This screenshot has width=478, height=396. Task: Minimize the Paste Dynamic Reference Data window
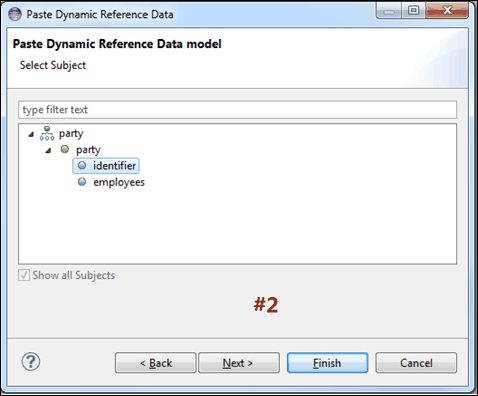388,11
